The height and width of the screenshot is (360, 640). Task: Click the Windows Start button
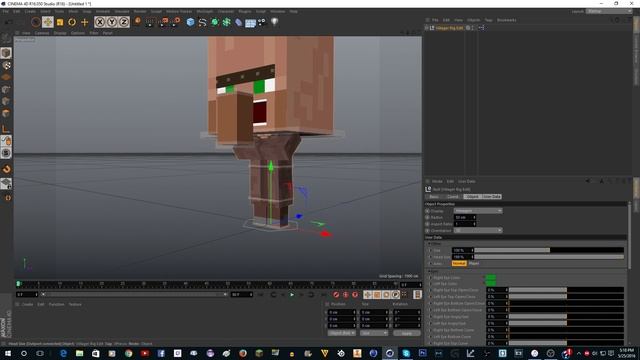(7, 353)
